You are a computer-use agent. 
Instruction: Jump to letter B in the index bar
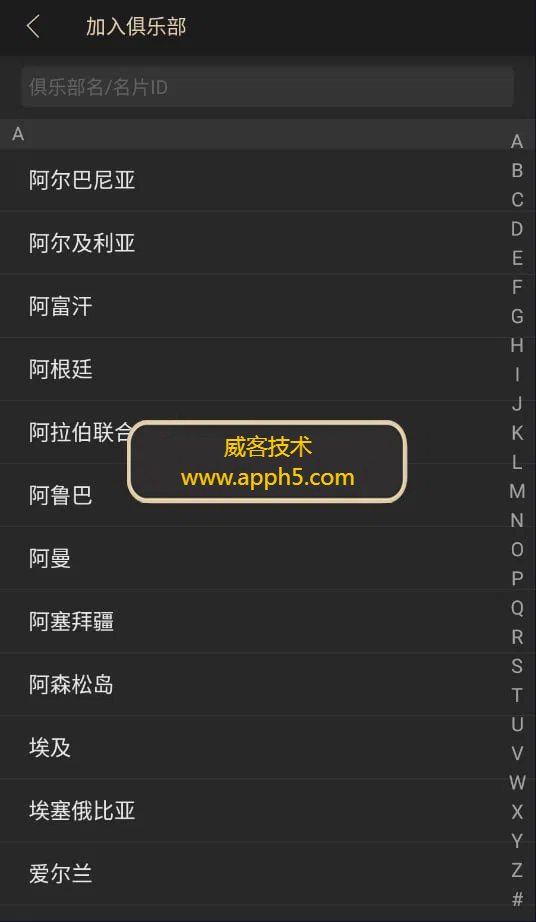click(517, 171)
